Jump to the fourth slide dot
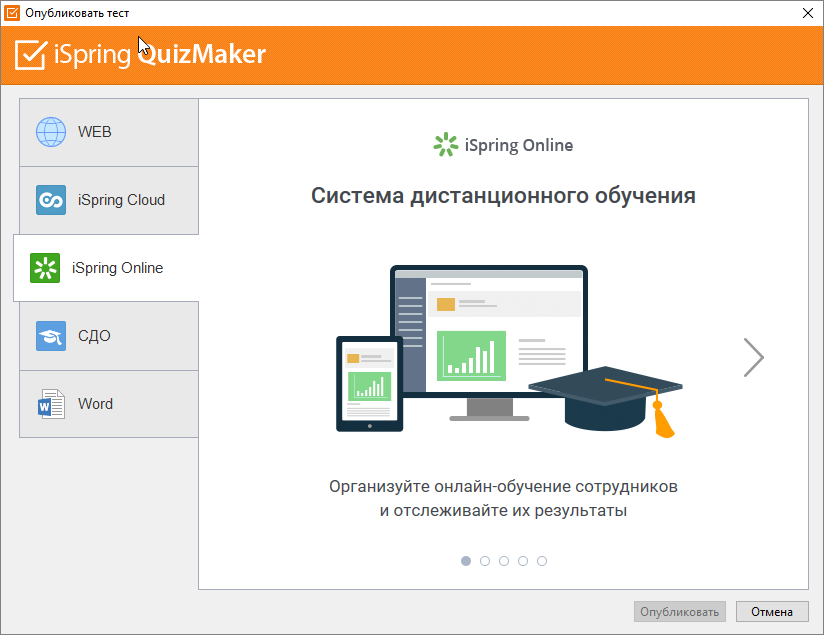824x635 pixels. [x=523, y=561]
